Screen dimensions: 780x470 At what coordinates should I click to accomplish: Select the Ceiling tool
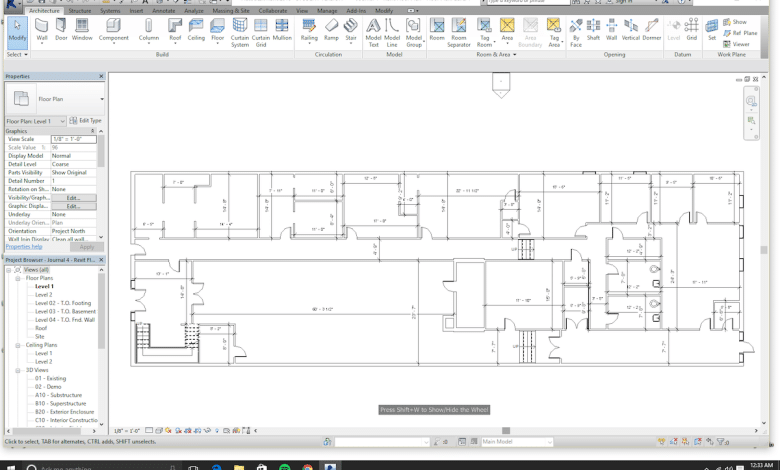[196, 29]
